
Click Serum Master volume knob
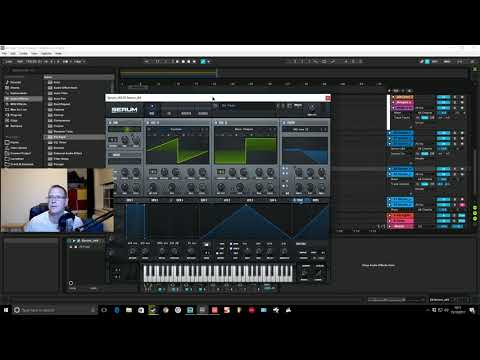point(312,108)
